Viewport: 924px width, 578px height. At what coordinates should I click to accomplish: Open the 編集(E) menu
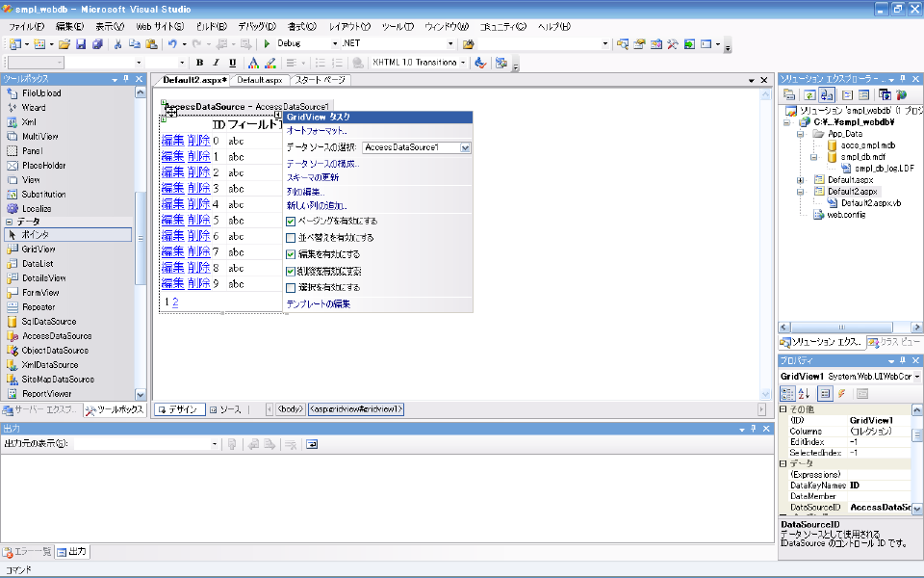click(69, 27)
